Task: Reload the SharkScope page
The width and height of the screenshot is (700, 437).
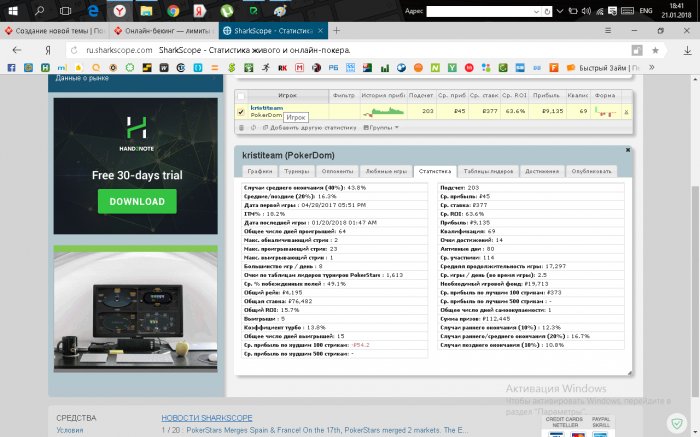Action: pos(74,50)
